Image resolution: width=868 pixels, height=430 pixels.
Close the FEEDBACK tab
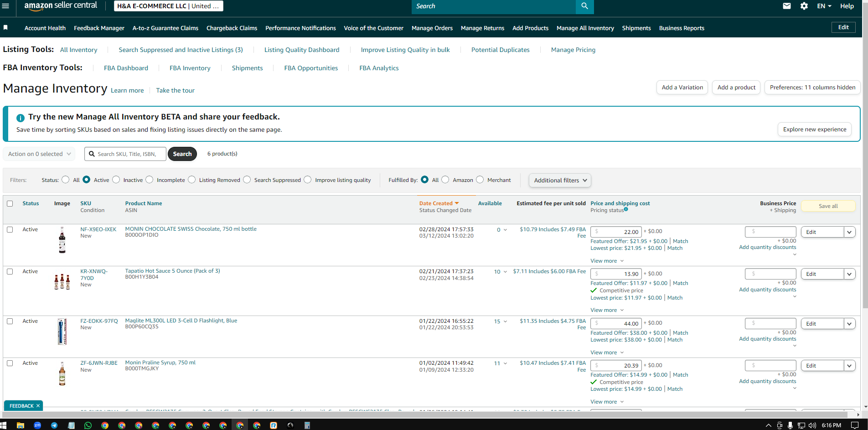click(38, 406)
